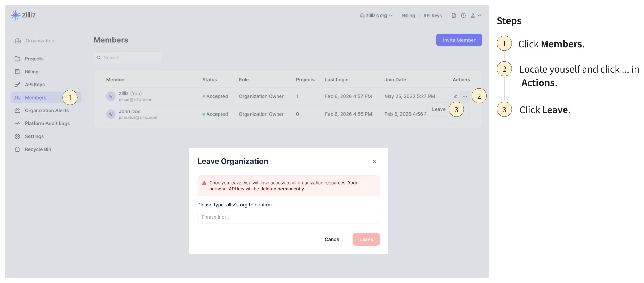
Task: Open the three-dots actions menu for zilliz
Action: [x=465, y=96]
